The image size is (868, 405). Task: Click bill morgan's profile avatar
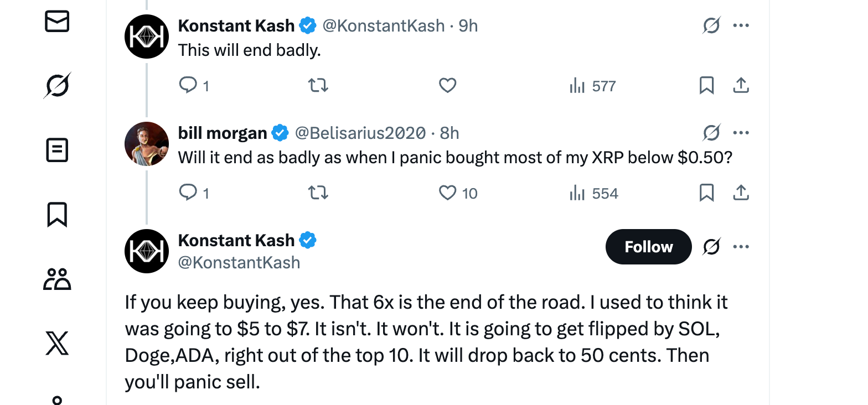pos(147,144)
